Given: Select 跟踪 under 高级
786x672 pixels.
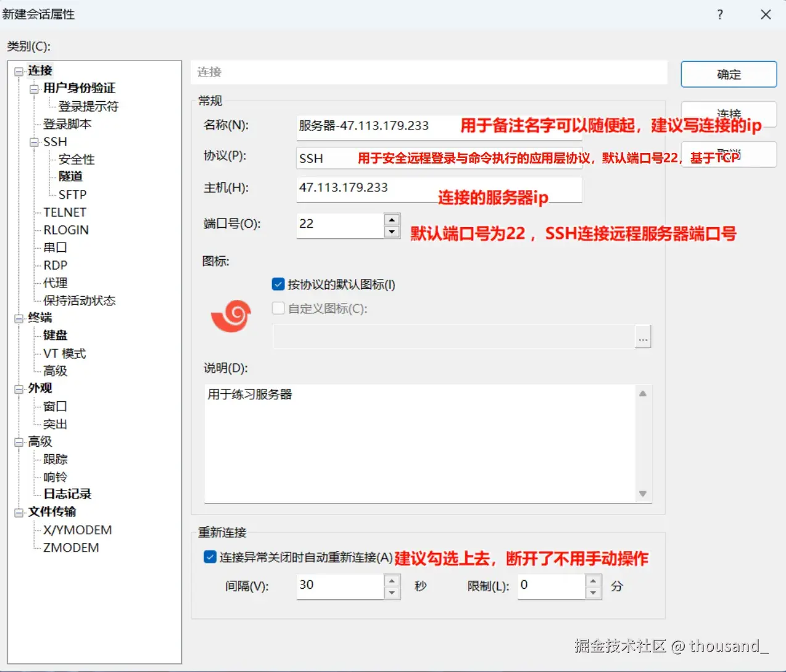Looking at the screenshot, I should pos(55,459).
